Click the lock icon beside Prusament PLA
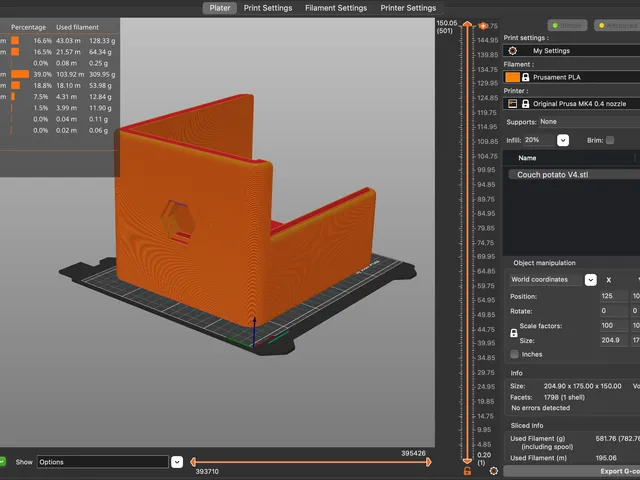Image resolution: width=640 pixels, height=480 pixels. tap(526, 77)
